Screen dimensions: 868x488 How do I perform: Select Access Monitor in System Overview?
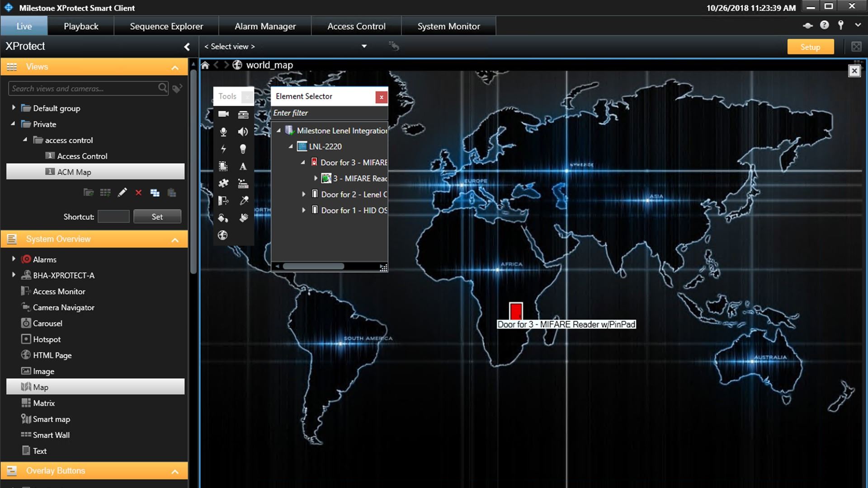point(59,291)
